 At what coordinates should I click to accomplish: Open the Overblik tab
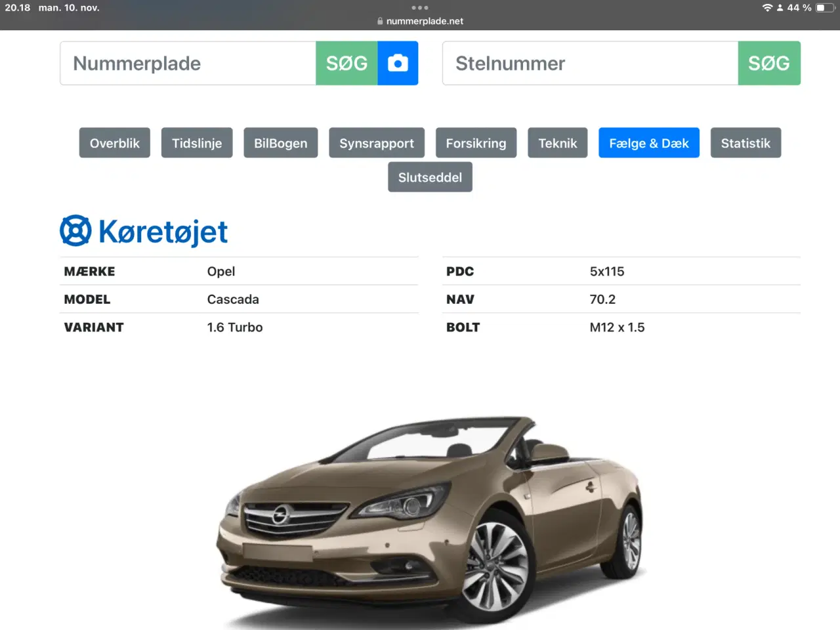pyautogui.click(x=114, y=142)
